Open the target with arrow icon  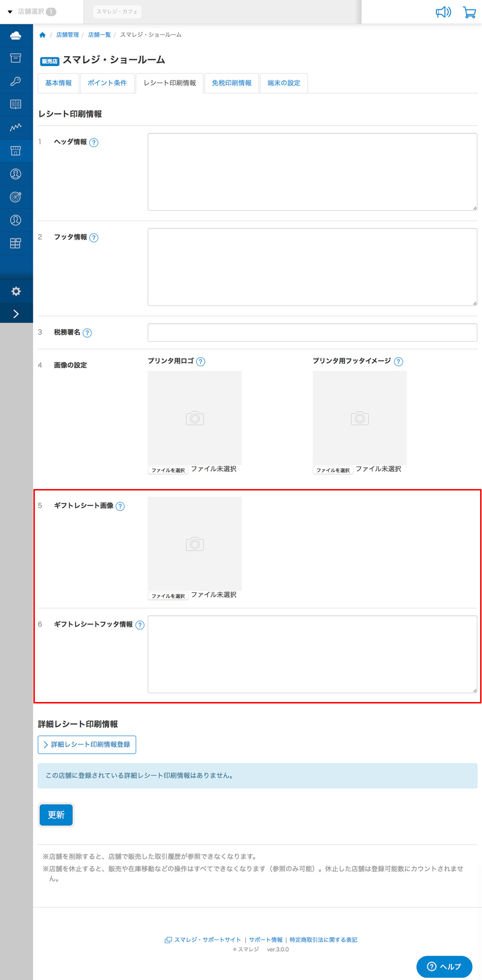coord(16,197)
